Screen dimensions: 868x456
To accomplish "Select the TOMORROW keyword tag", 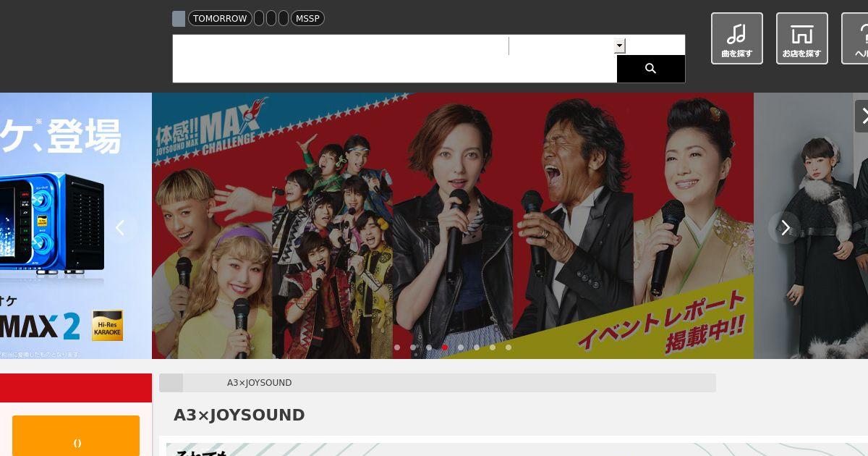I will click(220, 18).
